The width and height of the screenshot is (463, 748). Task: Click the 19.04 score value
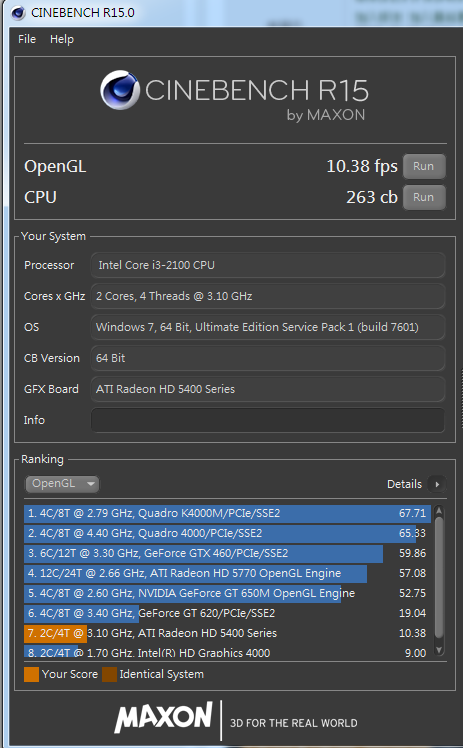(412, 613)
